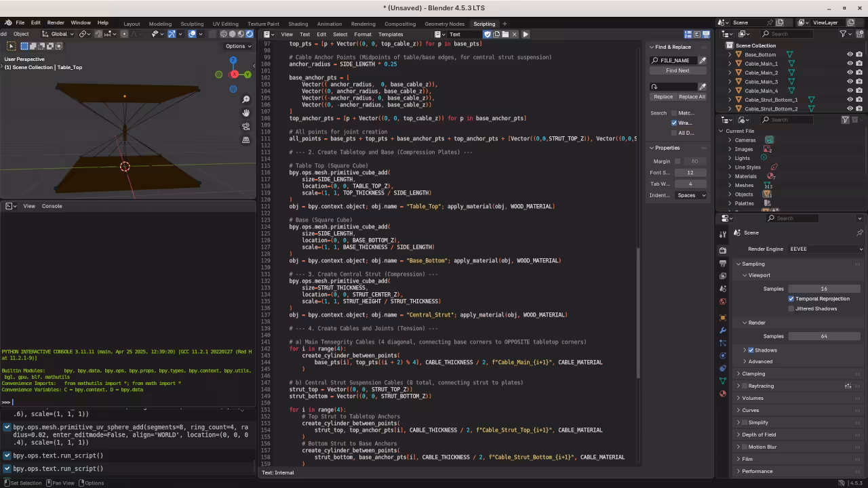Screen dimensions: 868x488
Task: Expand the Materials entry in Current File
Action: click(730, 176)
